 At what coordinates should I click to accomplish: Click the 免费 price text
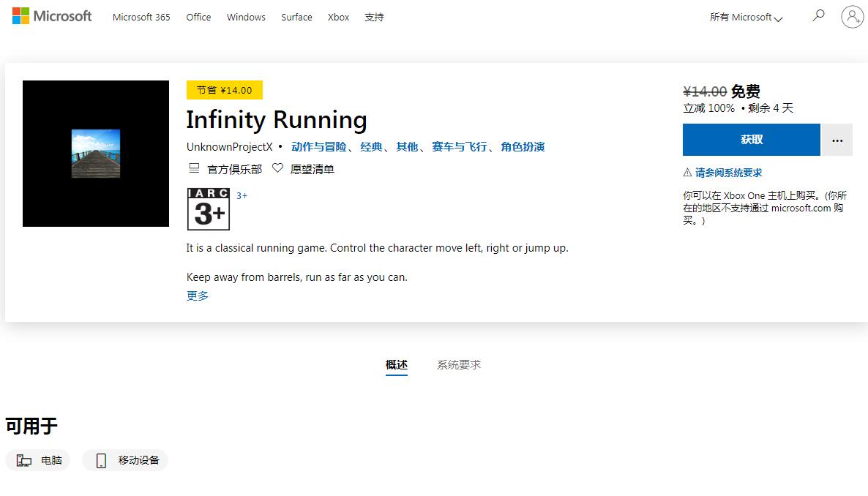pyautogui.click(x=746, y=91)
